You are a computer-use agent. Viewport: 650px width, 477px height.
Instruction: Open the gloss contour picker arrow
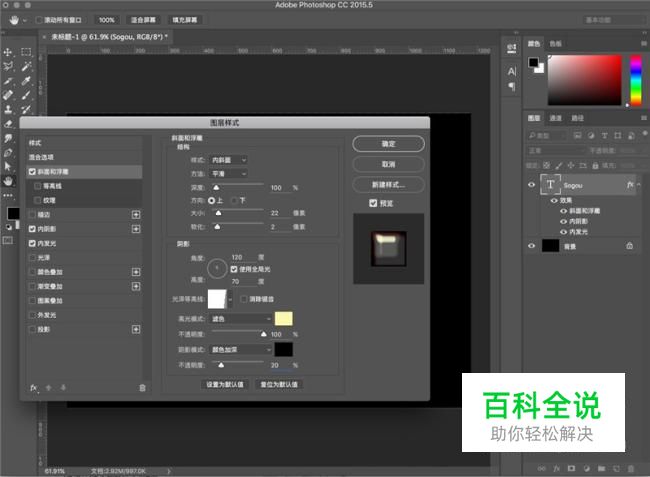point(230,299)
